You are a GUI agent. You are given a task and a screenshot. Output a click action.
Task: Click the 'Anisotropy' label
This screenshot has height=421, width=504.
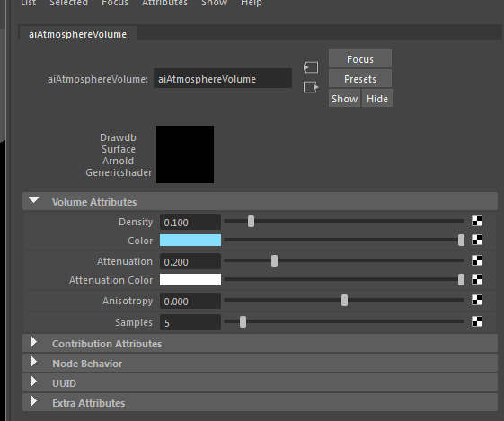click(128, 301)
